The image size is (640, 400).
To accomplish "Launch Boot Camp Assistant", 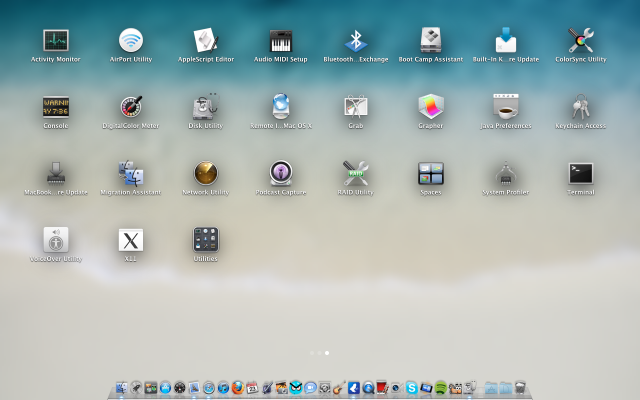I will (431, 40).
